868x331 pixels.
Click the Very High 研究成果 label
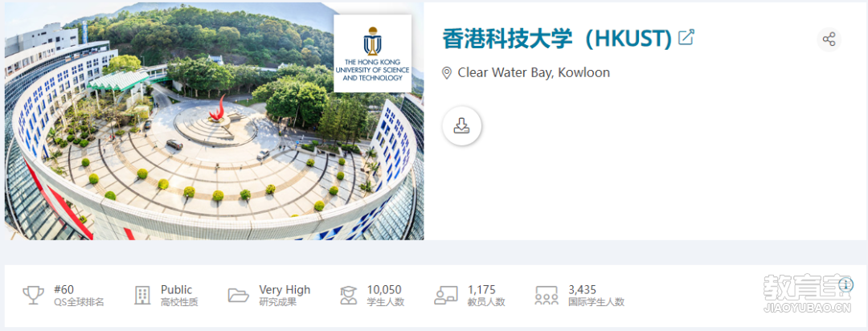[x=285, y=296]
